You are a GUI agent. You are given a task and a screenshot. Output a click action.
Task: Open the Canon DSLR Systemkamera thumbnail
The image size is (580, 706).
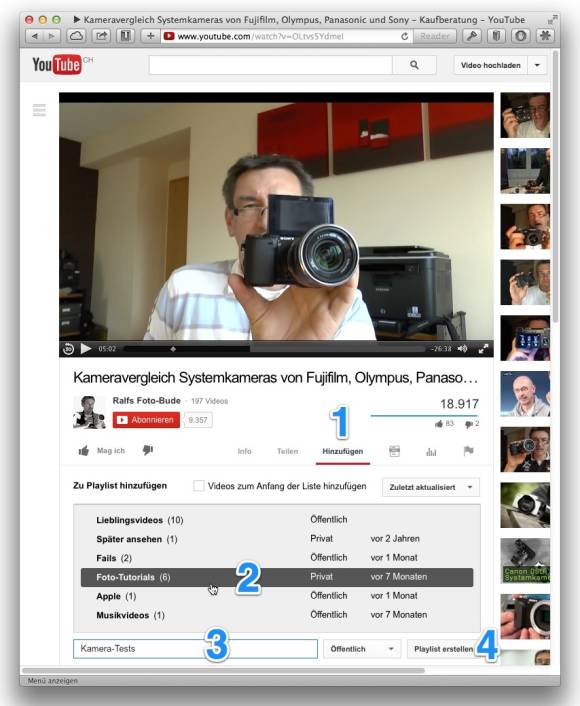click(x=525, y=561)
